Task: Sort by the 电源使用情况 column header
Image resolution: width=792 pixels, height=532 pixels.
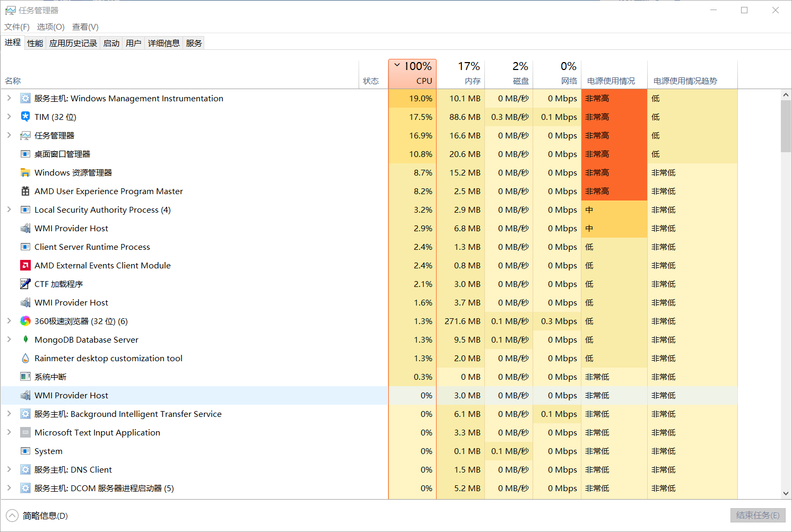Action: pyautogui.click(x=614, y=74)
